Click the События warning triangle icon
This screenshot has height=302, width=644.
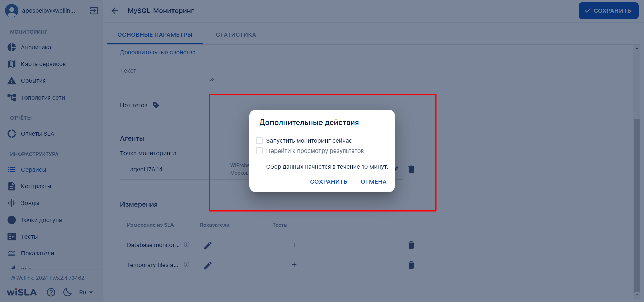12,81
